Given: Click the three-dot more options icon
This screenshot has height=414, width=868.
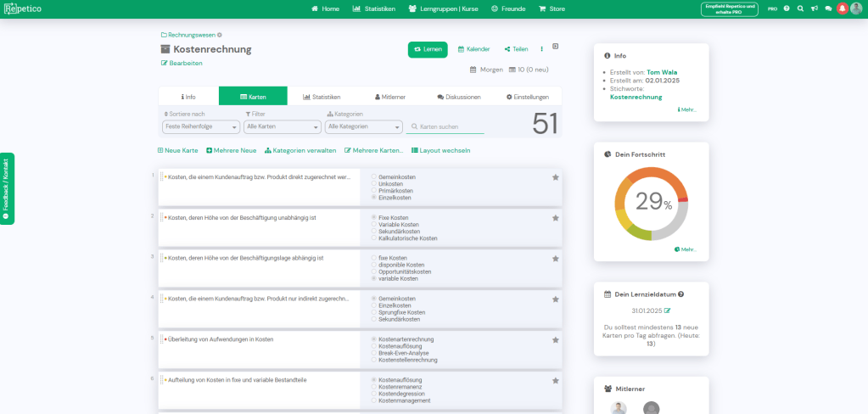Looking at the screenshot, I should pyautogui.click(x=541, y=49).
